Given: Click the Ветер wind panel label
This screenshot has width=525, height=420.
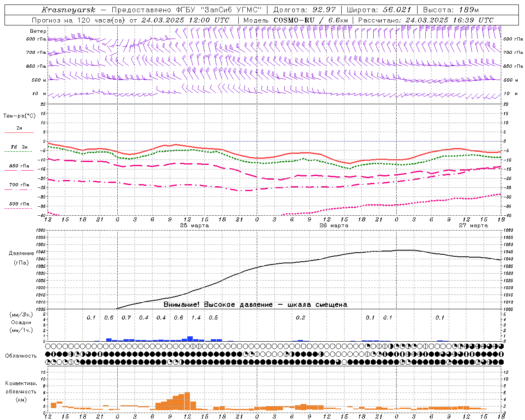Looking at the screenshot, I should pos(38,31).
